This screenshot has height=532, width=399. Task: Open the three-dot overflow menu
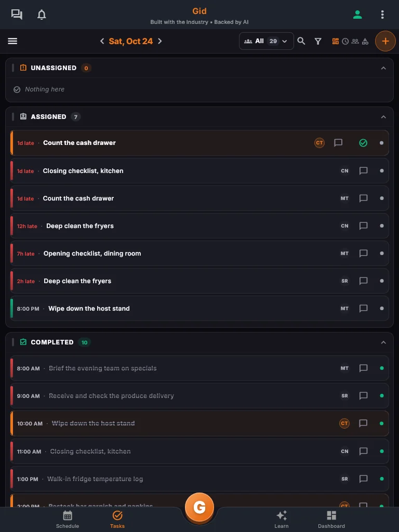[x=382, y=14]
